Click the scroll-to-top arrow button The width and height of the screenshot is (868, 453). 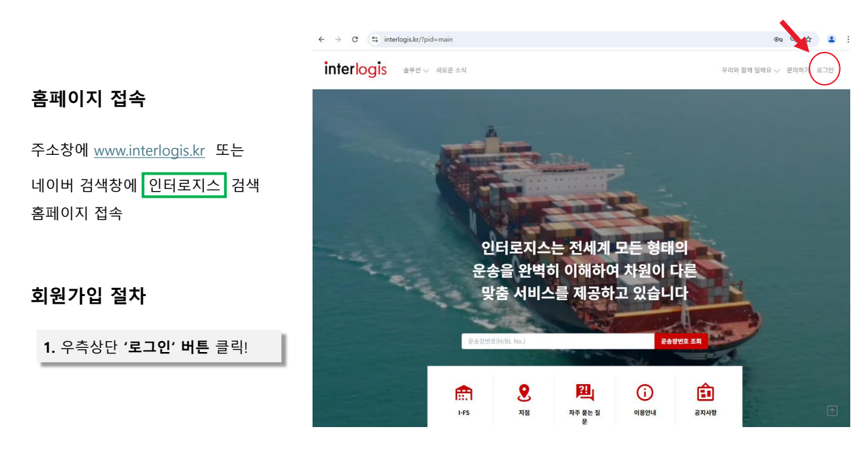point(832,411)
